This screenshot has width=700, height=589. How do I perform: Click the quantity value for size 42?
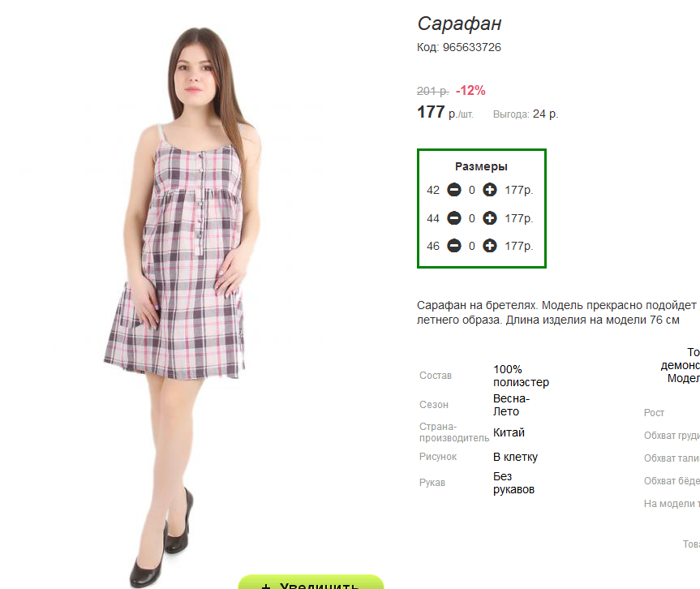[x=472, y=190]
